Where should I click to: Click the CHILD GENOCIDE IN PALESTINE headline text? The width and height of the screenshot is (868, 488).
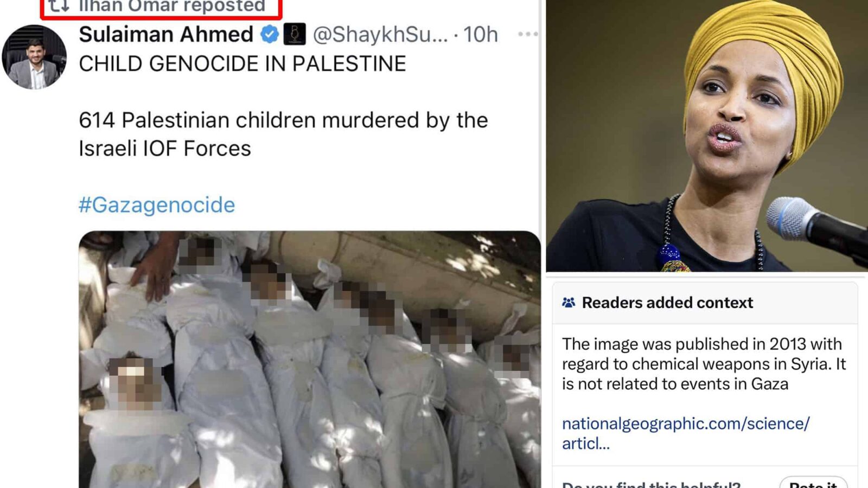click(x=242, y=64)
